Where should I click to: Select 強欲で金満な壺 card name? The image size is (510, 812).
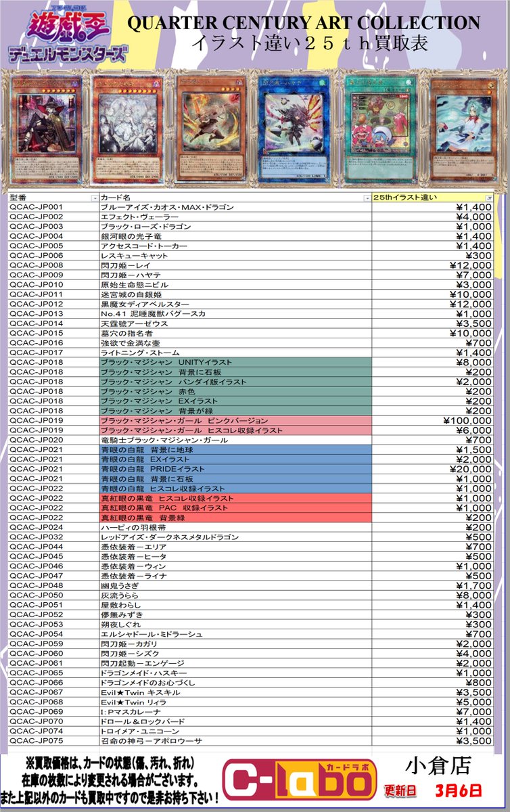(x=131, y=344)
